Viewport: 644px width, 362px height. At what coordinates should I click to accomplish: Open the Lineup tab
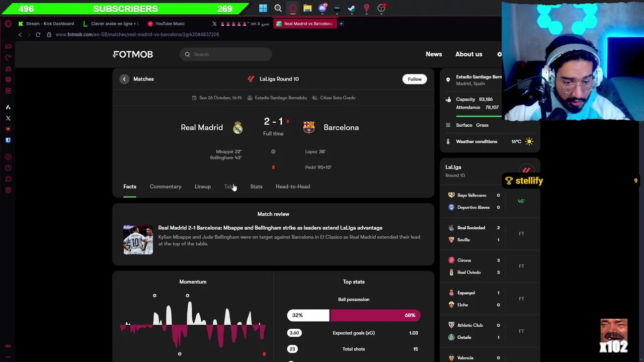point(203,187)
